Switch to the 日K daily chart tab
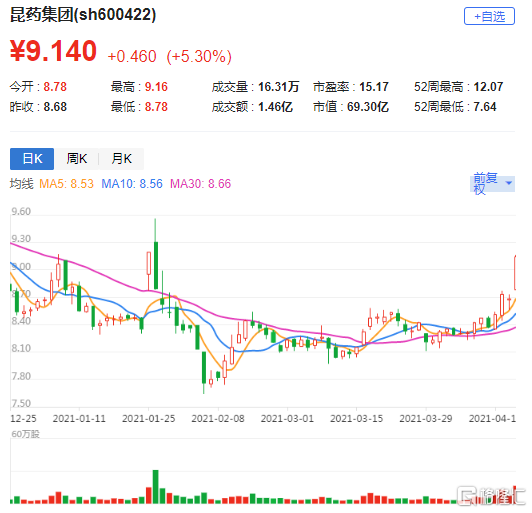 [x=32, y=158]
